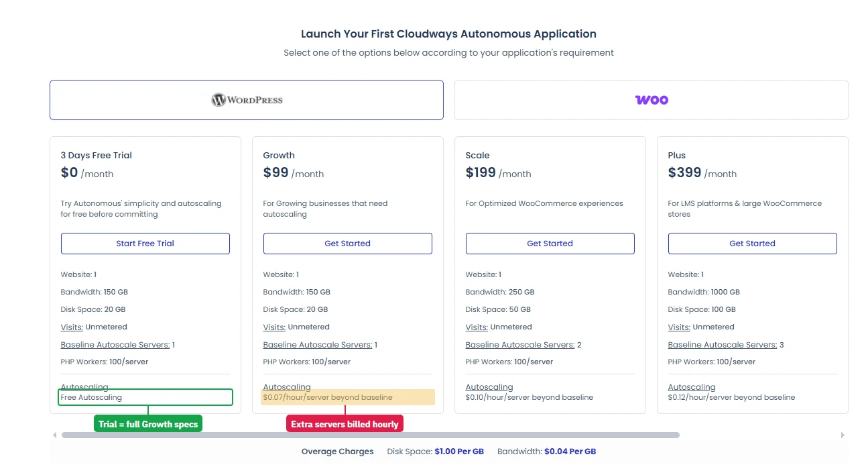Click the left scroll arrow below the plan cards
The height and width of the screenshot is (473, 868).
click(55, 435)
